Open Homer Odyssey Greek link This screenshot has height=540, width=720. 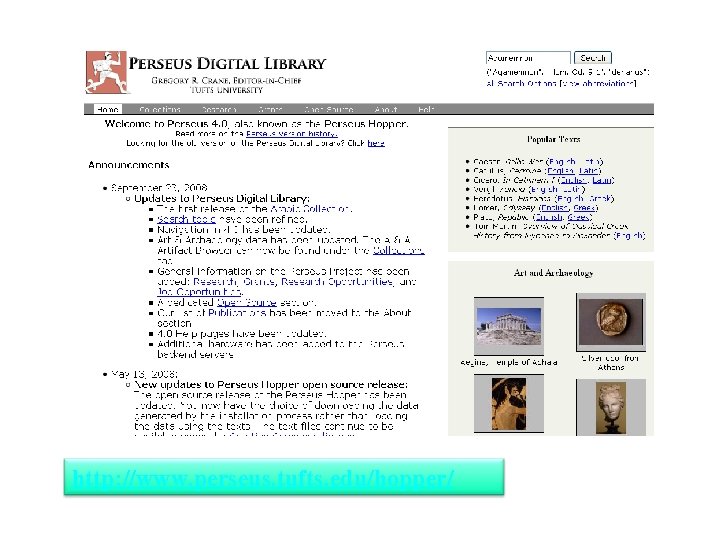tap(584, 208)
